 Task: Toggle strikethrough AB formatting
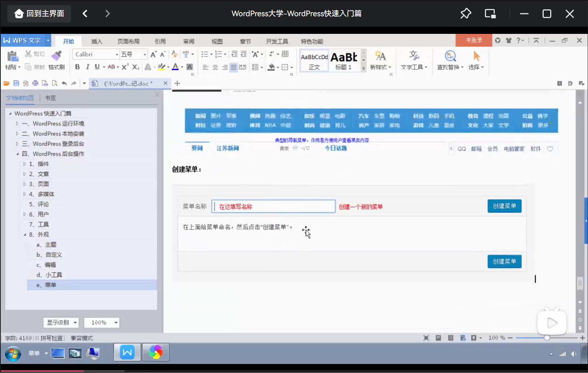coord(111,67)
